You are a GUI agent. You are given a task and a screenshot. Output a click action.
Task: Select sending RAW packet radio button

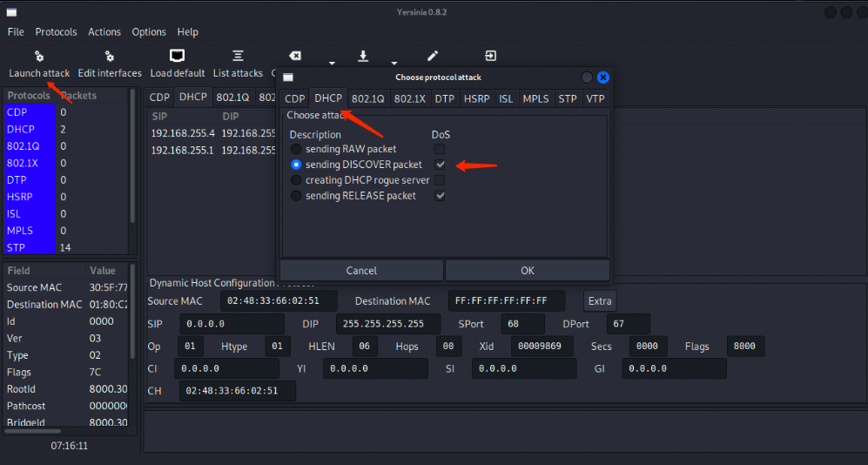pyautogui.click(x=296, y=149)
